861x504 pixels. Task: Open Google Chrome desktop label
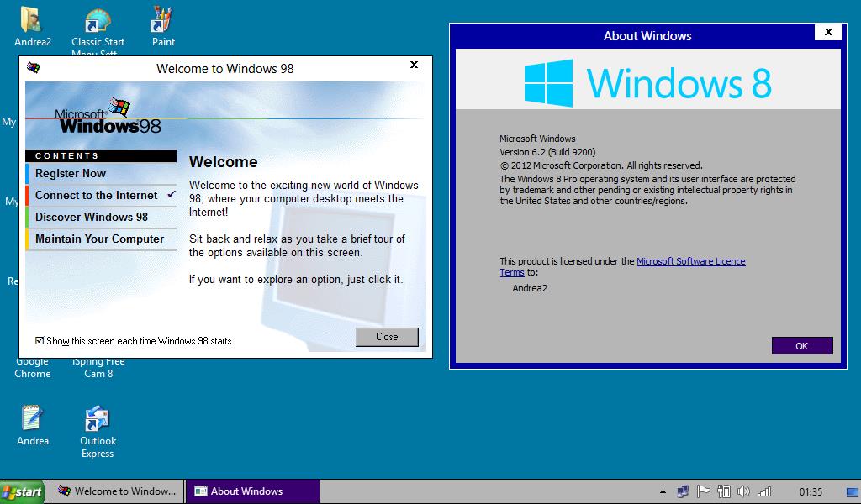click(x=33, y=367)
